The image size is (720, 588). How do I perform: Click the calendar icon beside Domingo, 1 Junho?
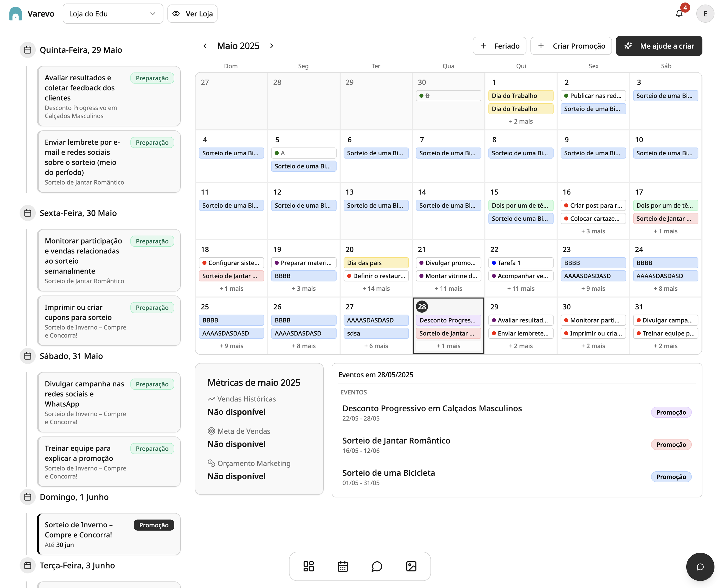tap(28, 497)
